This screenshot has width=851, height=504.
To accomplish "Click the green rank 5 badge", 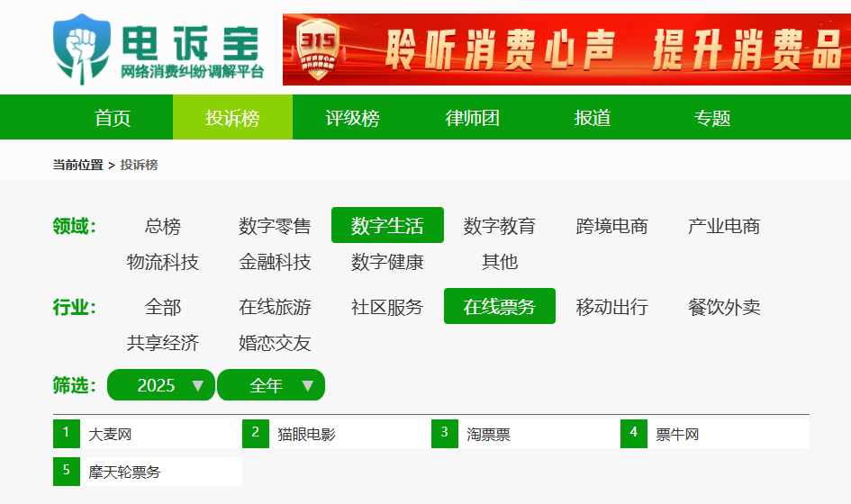I will [x=66, y=472].
